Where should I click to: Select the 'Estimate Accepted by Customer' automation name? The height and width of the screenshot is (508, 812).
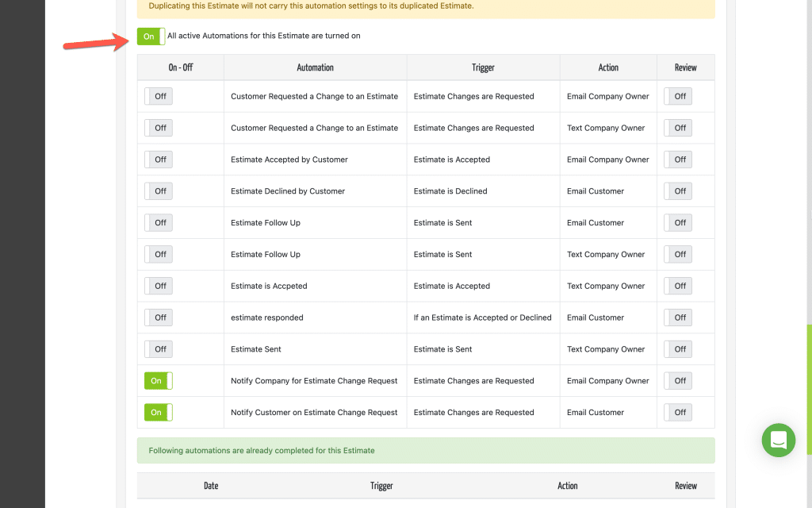(x=289, y=160)
